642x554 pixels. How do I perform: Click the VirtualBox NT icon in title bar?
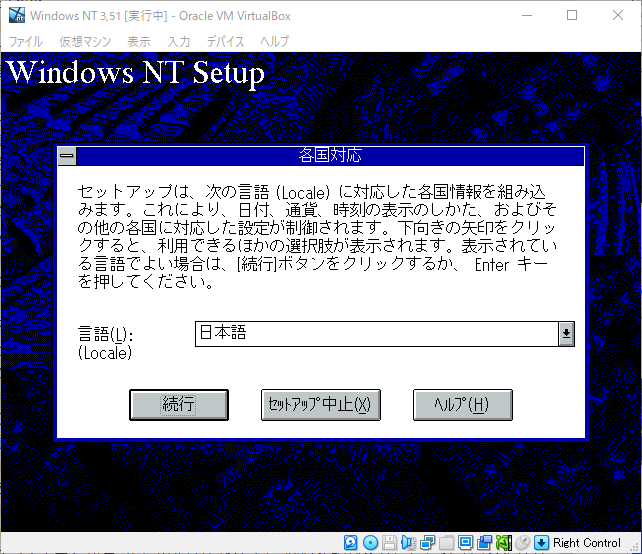coord(17,15)
